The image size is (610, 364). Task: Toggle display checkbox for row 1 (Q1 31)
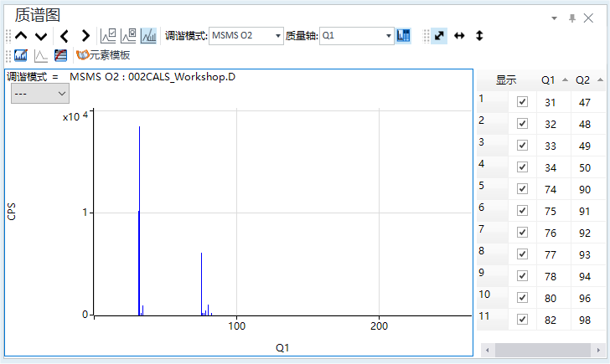click(x=522, y=102)
